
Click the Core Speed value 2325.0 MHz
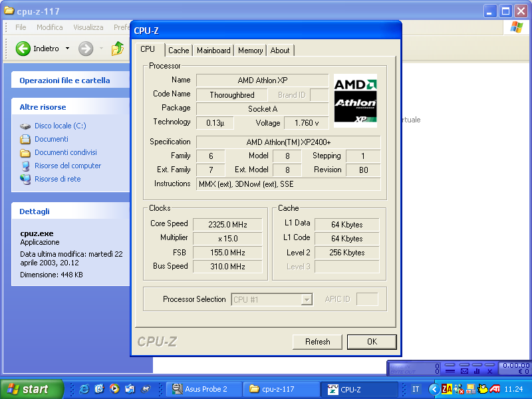(x=227, y=225)
